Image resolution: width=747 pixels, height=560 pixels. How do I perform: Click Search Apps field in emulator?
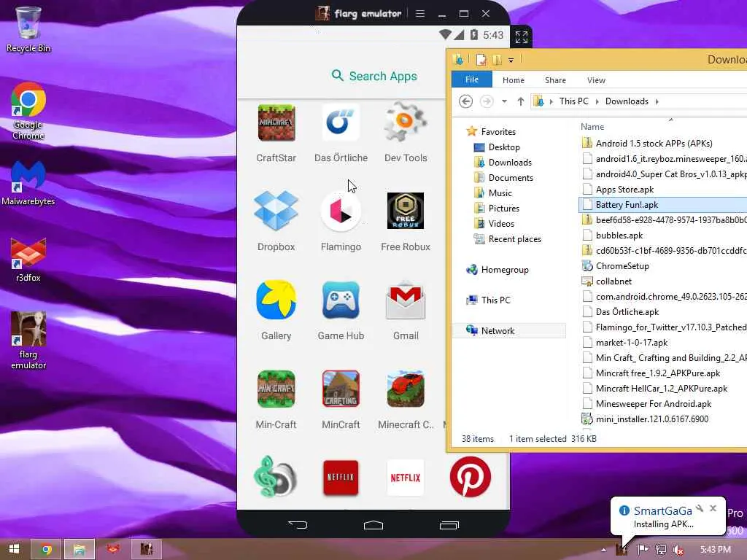(x=374, y=76)
